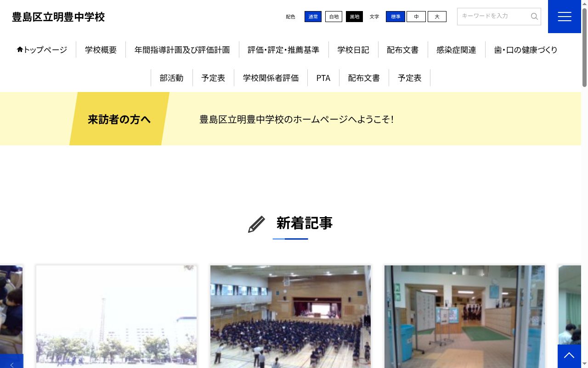Jump to top with the up-arrow button
The height and width of the screenshot is (368, 588).
[569, 356]
